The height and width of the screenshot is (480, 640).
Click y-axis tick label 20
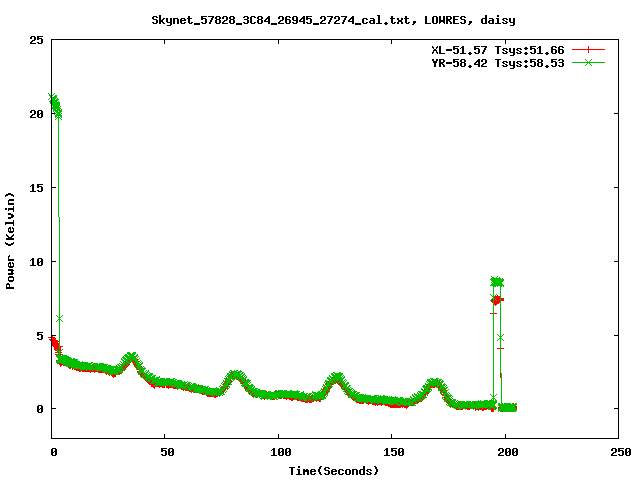[x=36, y=114]
